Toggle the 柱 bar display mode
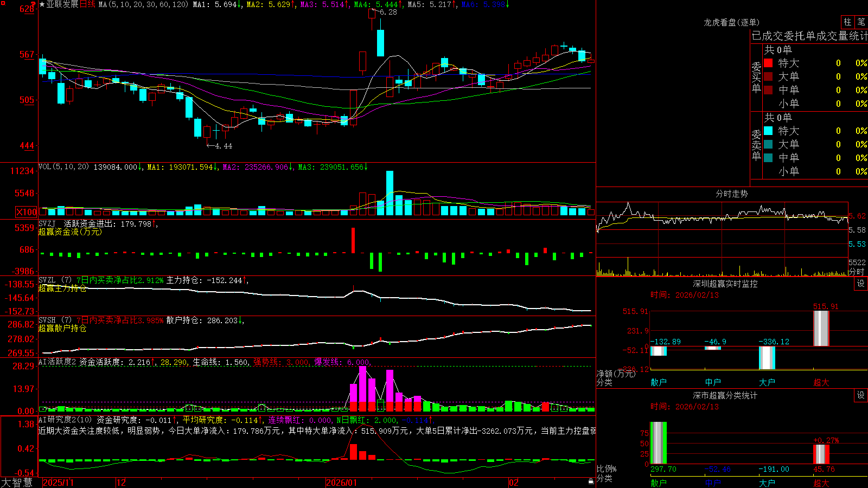The height and width of the screenshot is (488, 868). 847,22
